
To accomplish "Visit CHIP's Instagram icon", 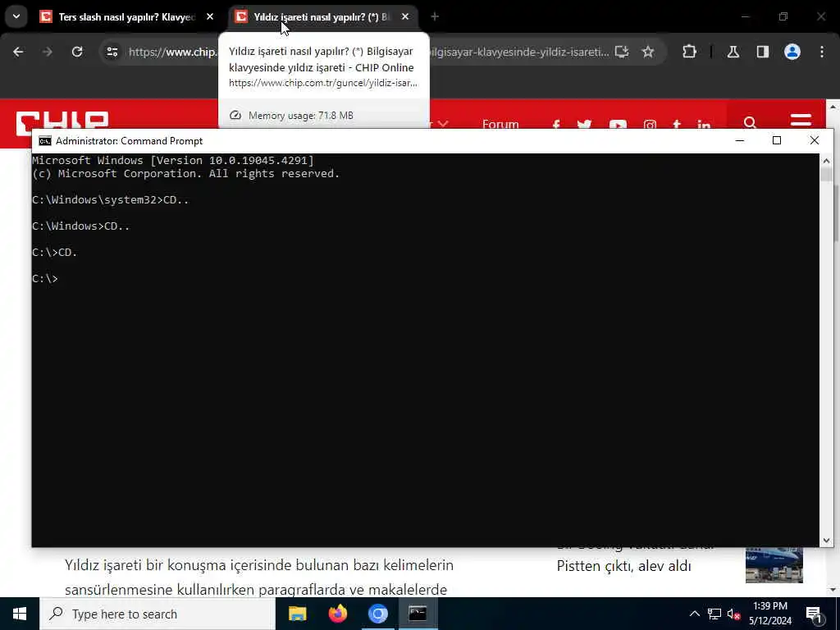I will (x=650, y=125).
